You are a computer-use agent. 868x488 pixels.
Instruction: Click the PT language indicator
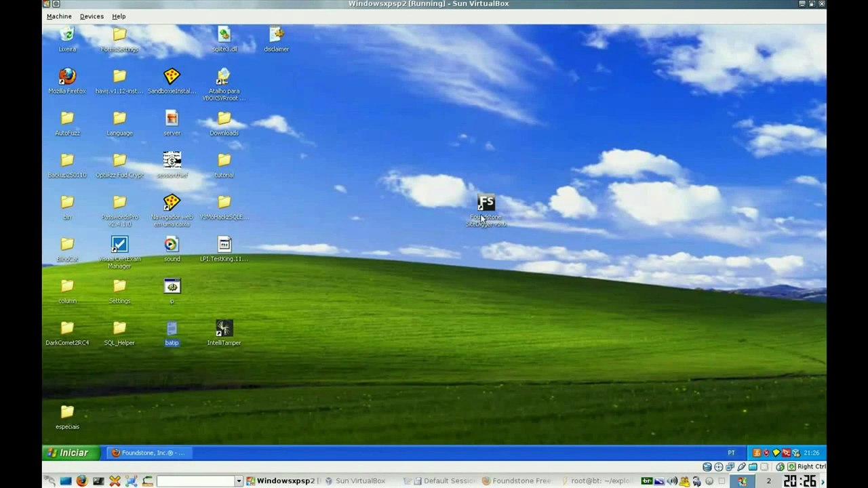coord(731,453)
